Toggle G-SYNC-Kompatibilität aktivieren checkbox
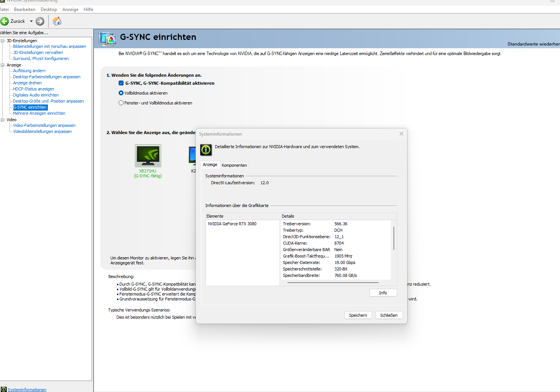 (x=121, y=83)
